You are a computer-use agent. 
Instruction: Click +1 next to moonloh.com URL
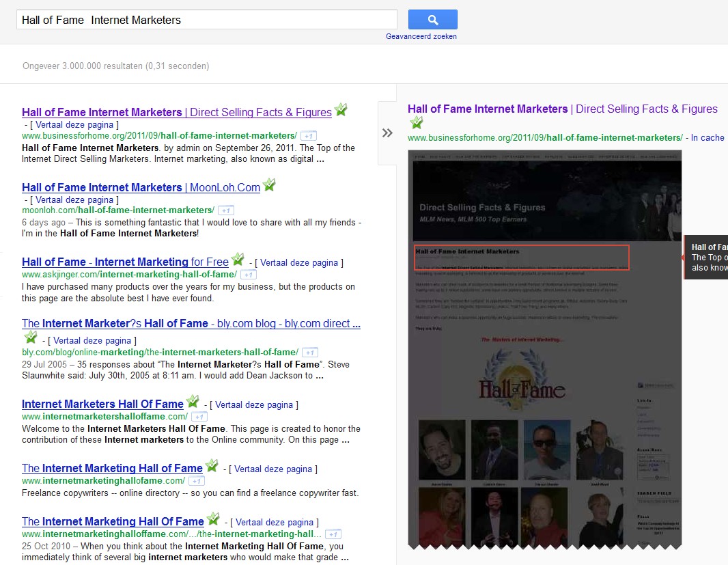226,210
